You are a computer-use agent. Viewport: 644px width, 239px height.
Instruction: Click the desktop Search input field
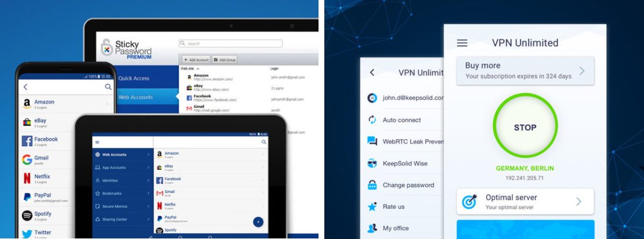[x=230, y=44]
